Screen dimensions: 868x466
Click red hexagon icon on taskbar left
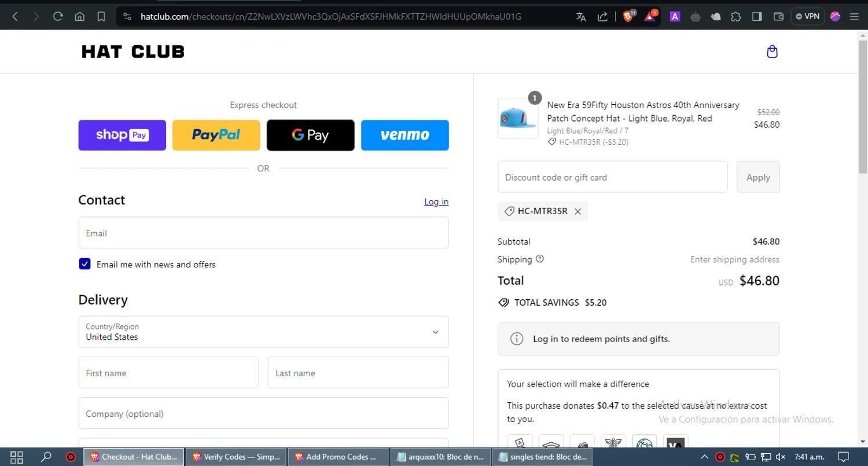(x=71, y=457)
